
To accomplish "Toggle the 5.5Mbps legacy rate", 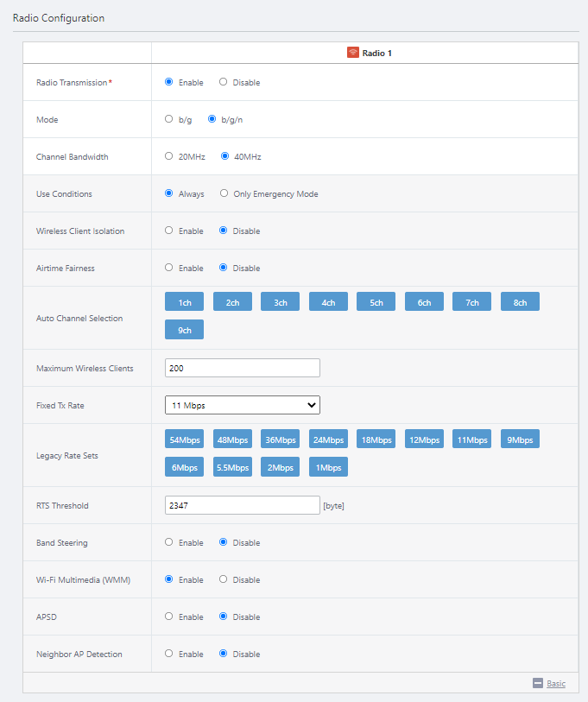I will (232, 467).
